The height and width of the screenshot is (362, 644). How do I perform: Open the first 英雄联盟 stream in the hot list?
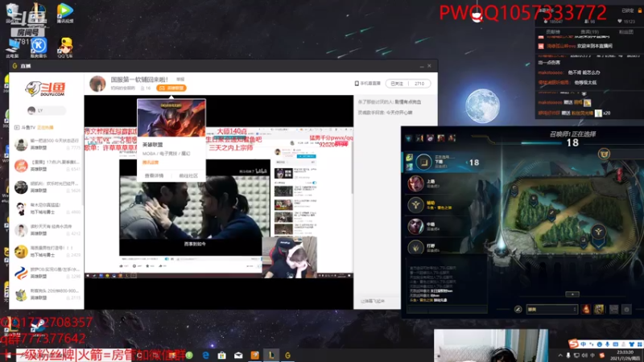[47, 144]
